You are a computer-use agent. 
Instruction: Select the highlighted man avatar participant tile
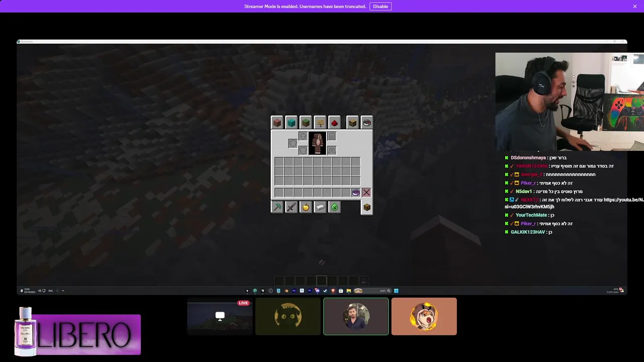pos(356,316)
